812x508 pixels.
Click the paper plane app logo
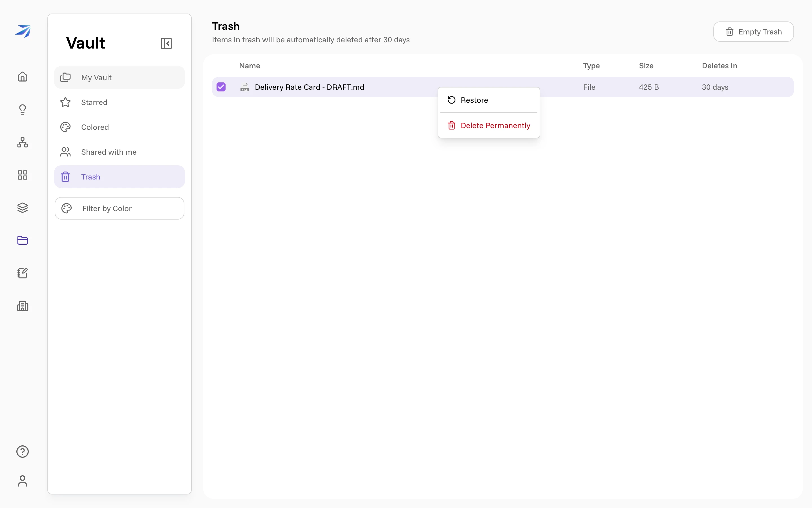[23, 31]
